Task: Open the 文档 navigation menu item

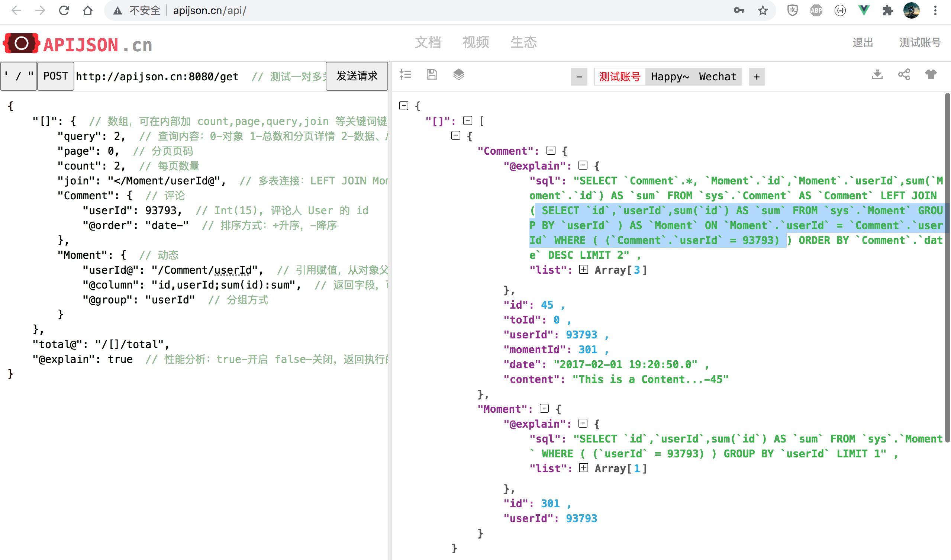Action: (428, 42)
